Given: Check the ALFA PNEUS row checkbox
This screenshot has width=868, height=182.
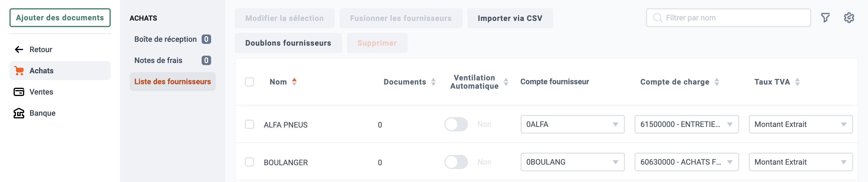Looking at the screenshot, I should (x=249, y=125).
